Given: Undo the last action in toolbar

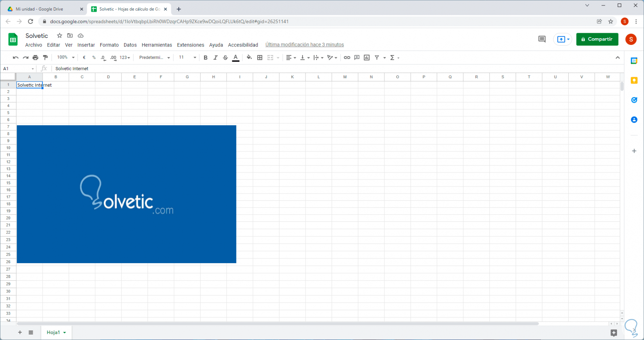Looking at the screenshot, I should tap(16, 58).
